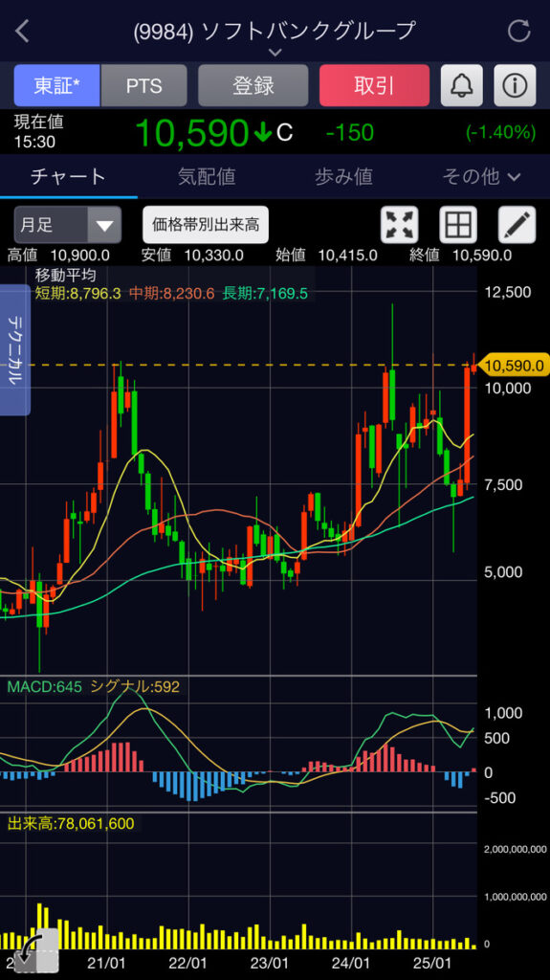Open the multi-chart grid layout icon

click(458, 224)
